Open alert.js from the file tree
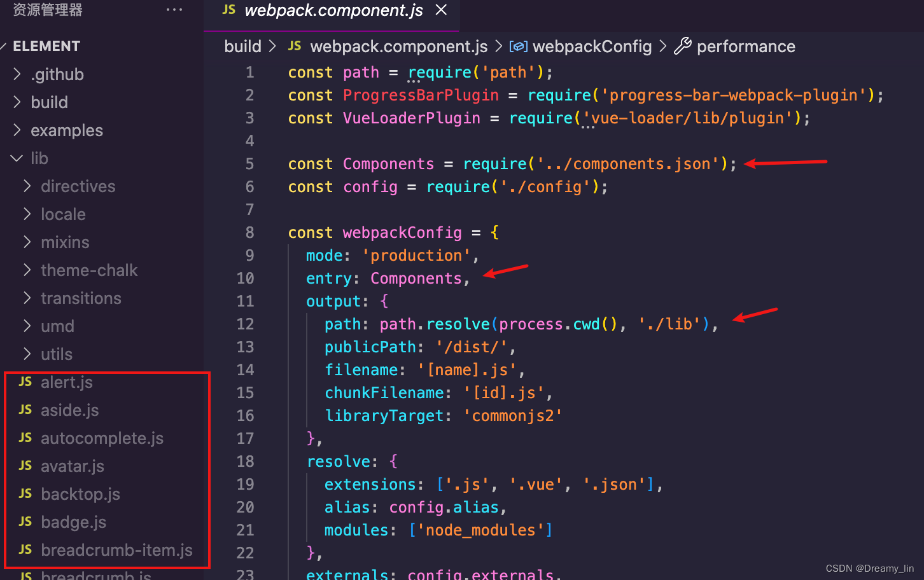The height and width of the screenshot is (580, 924). (66, 382)
